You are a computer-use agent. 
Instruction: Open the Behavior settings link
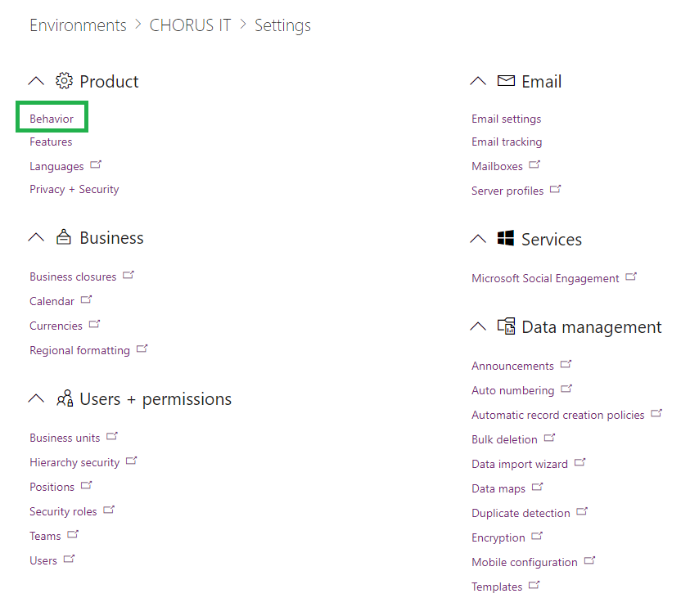[52, 119]
